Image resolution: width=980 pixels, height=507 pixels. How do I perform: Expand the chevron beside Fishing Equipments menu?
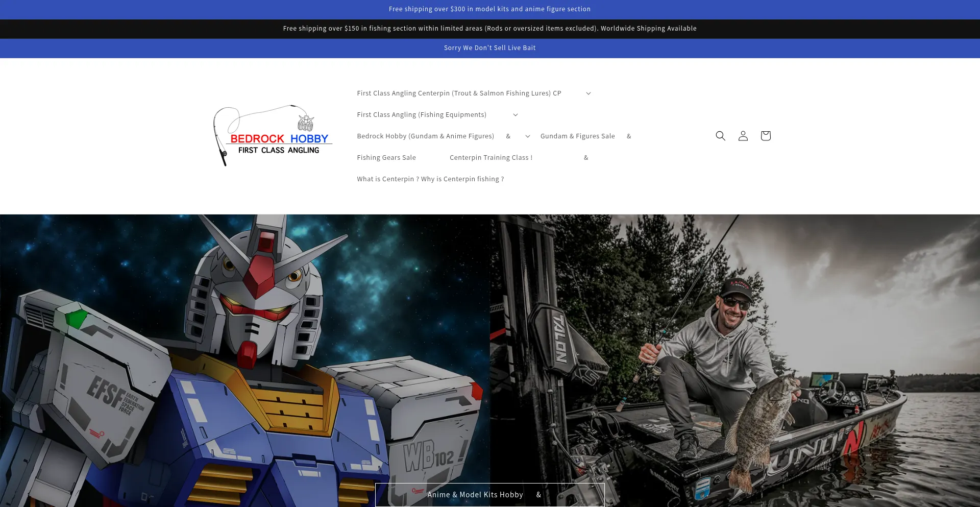tap(515, 115)
